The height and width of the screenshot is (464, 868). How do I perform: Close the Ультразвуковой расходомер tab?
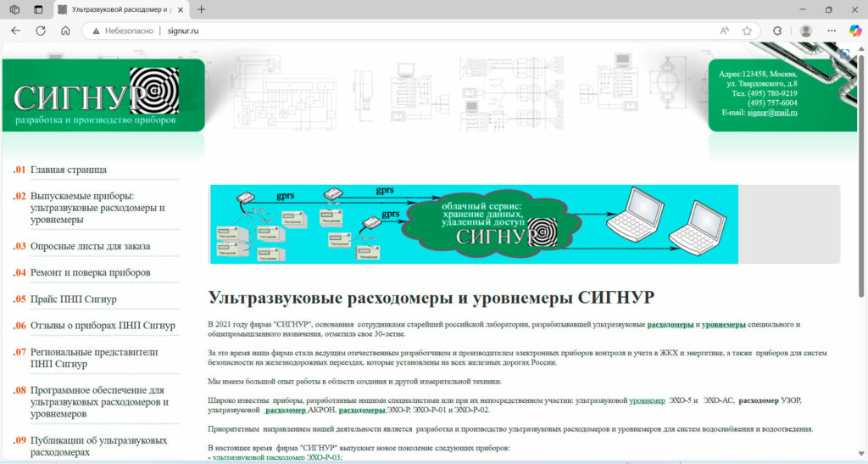(x=181, y=9)
